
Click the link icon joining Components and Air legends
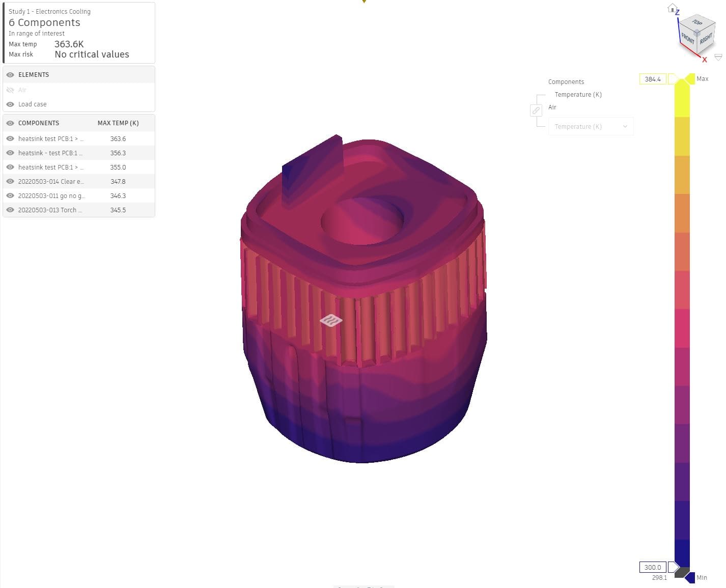click(x=536, y=110)
